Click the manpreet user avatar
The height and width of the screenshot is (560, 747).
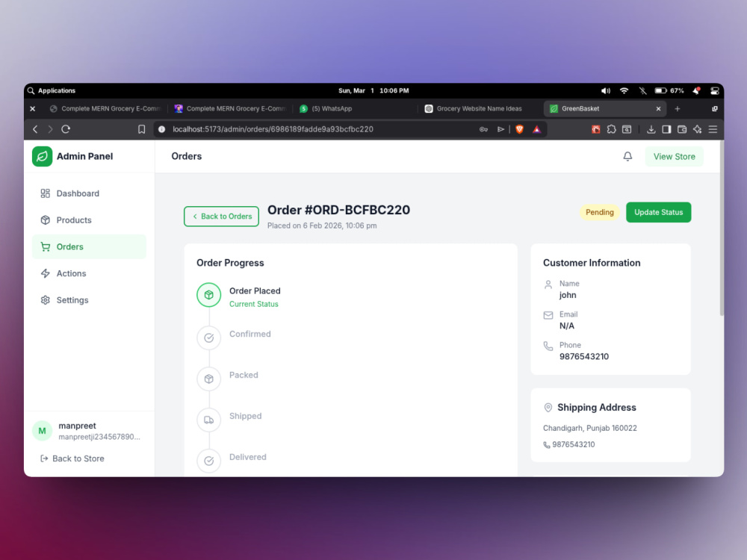42,431
